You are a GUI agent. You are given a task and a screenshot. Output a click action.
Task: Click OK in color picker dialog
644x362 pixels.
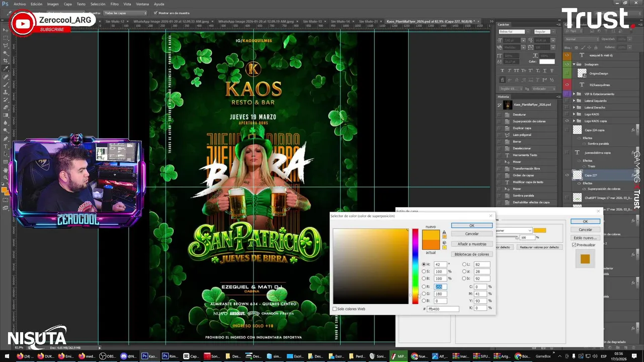point(471,226)
